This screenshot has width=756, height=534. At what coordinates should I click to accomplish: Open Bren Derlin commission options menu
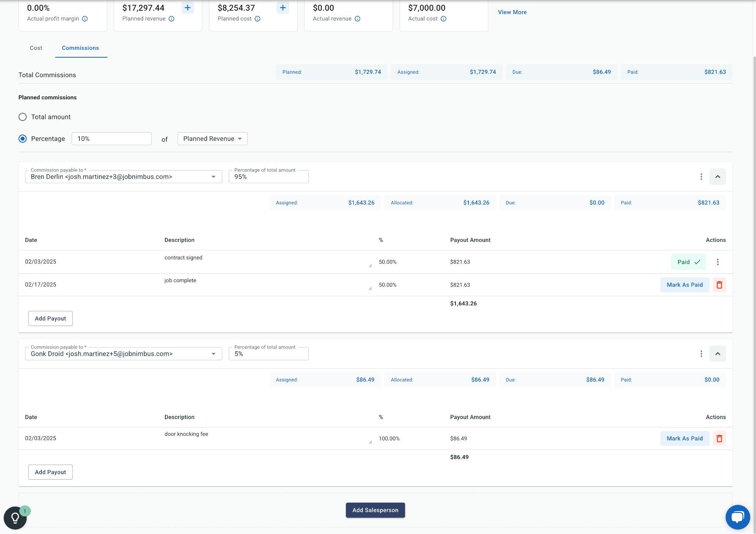pyautogui.click(x=701, y=177)
